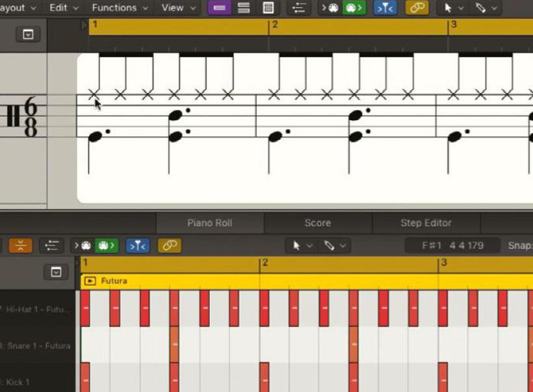533x392 pixels.
Task: Click the yellow Link icon in lower toolbar
Action: click(170, 246)
